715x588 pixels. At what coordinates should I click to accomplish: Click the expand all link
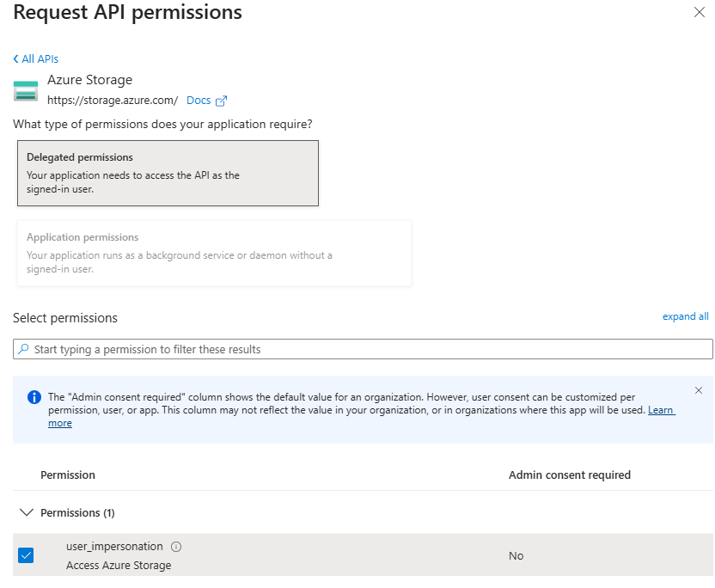[x=686, y=316]
